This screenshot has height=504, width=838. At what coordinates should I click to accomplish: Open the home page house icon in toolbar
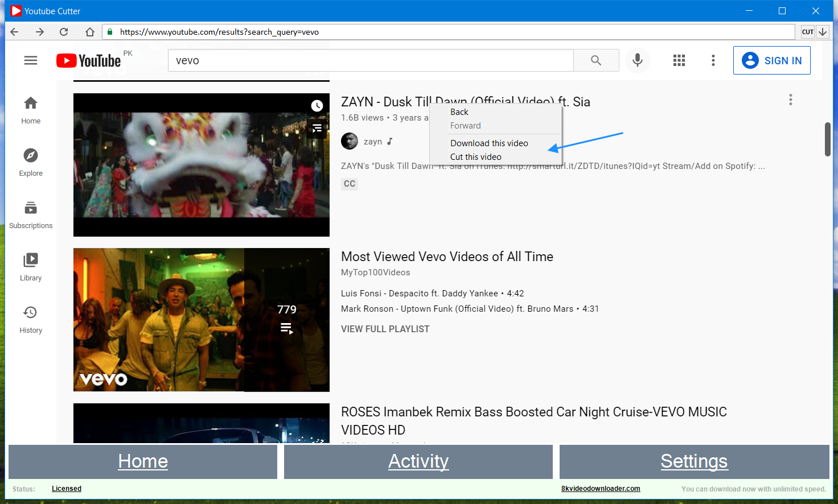point(89,32)
